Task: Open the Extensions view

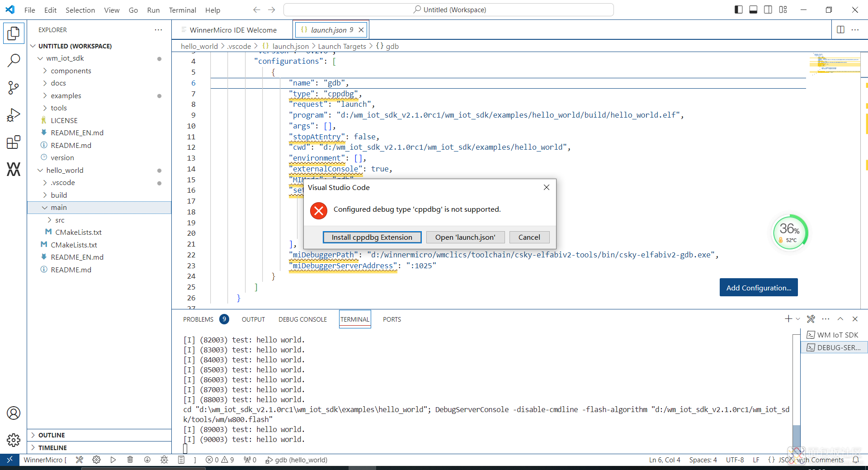Action: click(x=14, y=142)
